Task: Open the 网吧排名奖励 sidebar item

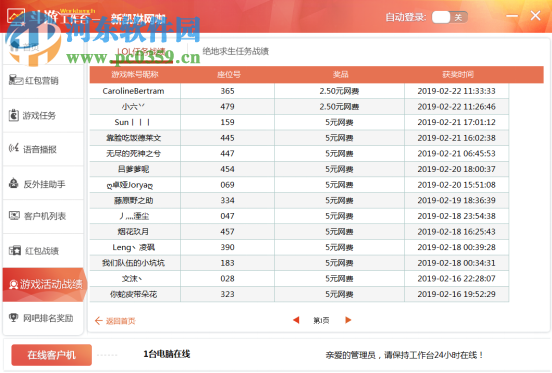Action: (x=43, y=318)
